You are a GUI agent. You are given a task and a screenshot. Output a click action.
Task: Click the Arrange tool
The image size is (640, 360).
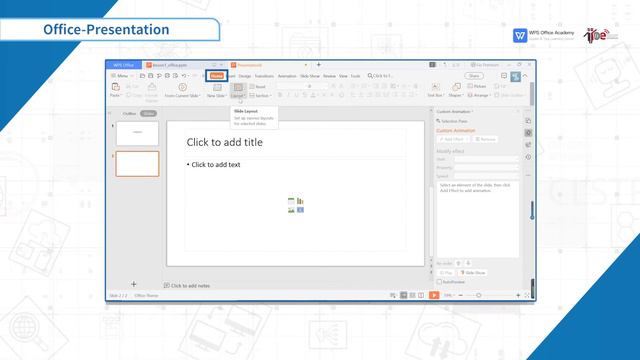(478, 95)
